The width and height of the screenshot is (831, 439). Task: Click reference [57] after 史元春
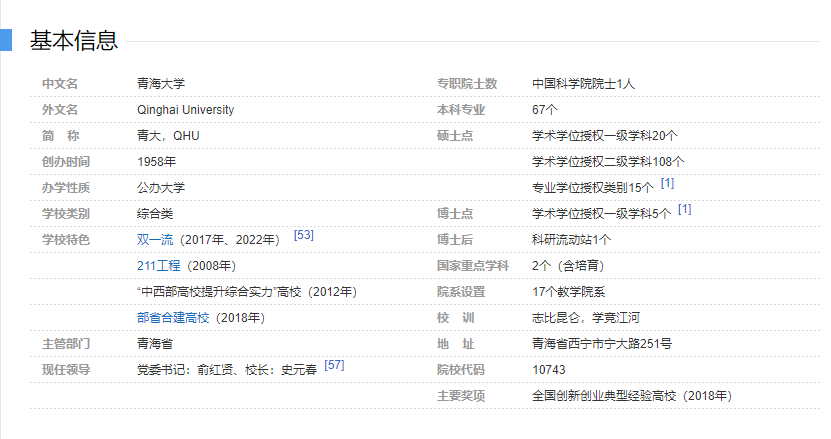[334, 365]
